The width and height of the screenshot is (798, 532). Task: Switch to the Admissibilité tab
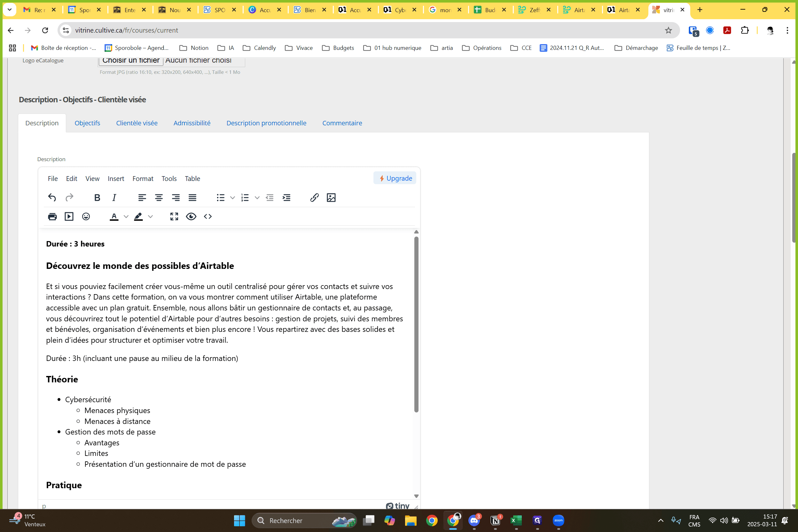tap(192, 123)
